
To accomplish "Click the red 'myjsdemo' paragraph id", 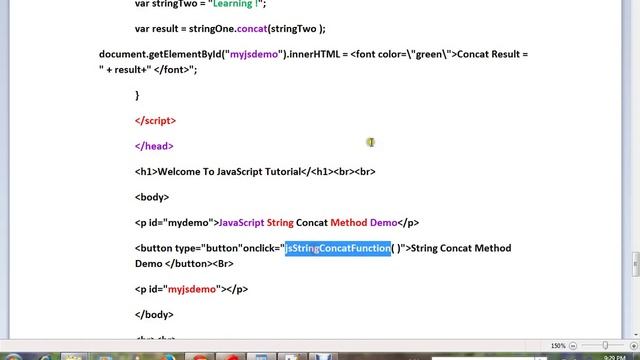I will [192, 289].
